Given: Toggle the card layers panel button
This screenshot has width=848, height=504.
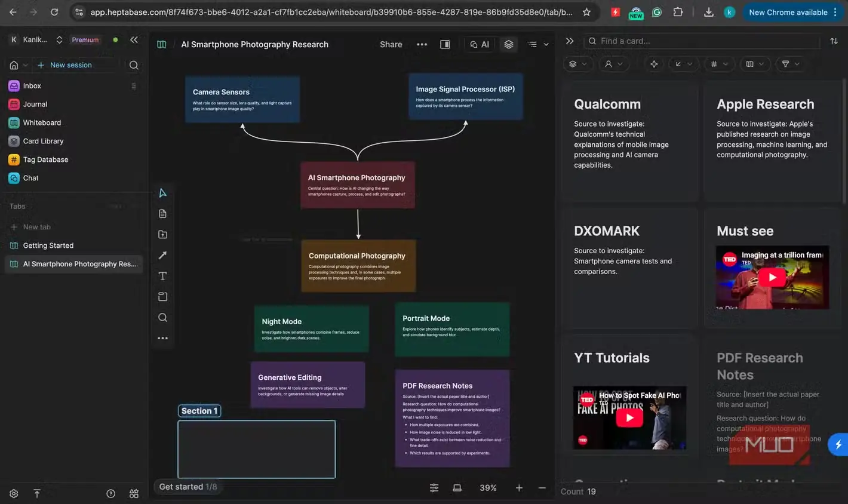Looking at the screenshot, I should tap(508, 44).
